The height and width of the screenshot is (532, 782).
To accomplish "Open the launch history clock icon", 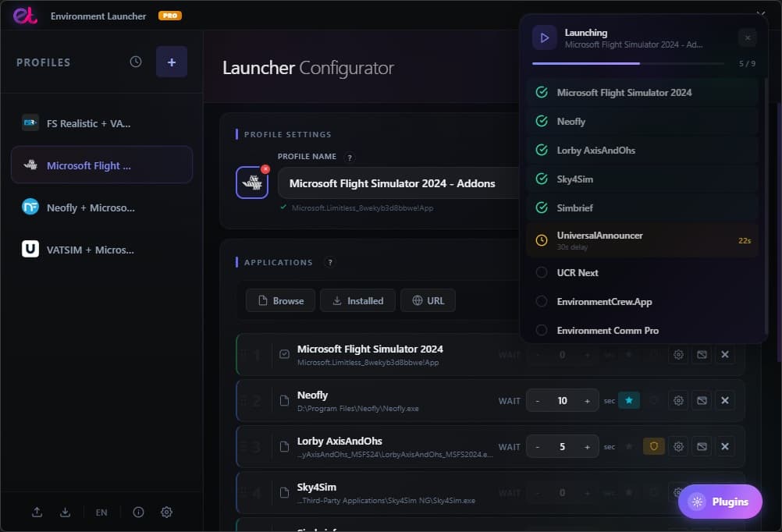I will pos(136,62).
